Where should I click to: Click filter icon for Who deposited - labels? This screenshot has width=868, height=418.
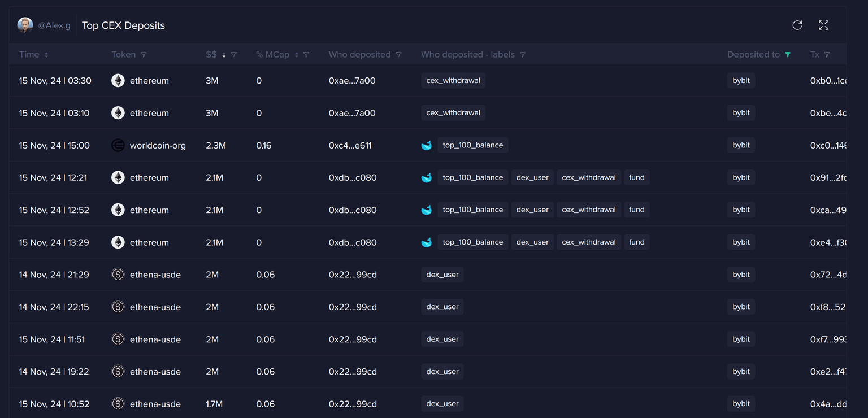(x=523, y=55)
